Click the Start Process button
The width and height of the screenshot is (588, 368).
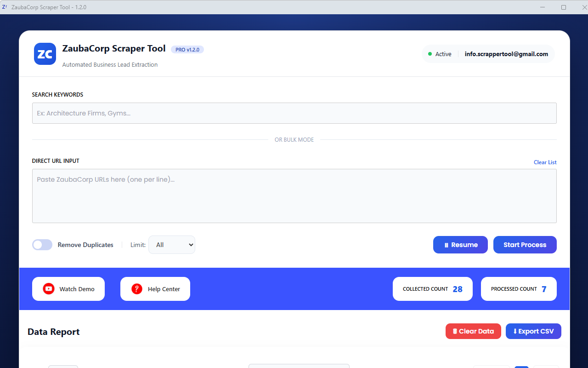(x=525, y=245)
